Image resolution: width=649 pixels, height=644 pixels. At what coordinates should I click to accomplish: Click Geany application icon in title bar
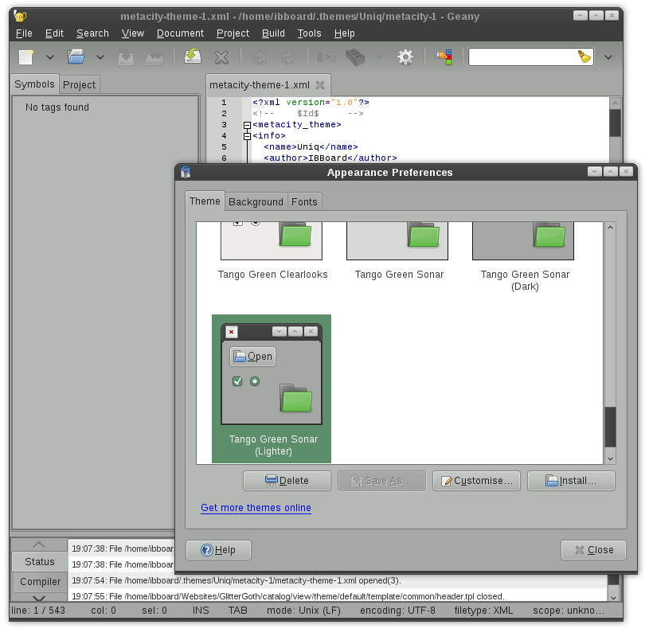20,16
